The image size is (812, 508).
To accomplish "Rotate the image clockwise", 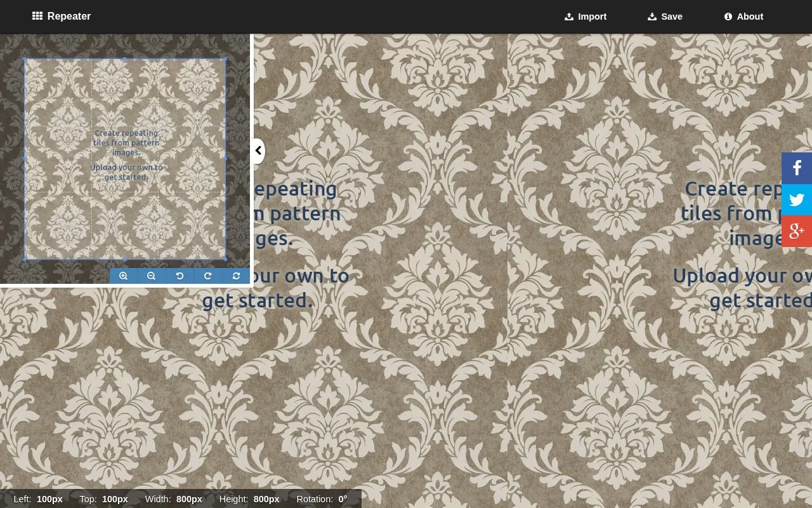I will click(207, 276).
